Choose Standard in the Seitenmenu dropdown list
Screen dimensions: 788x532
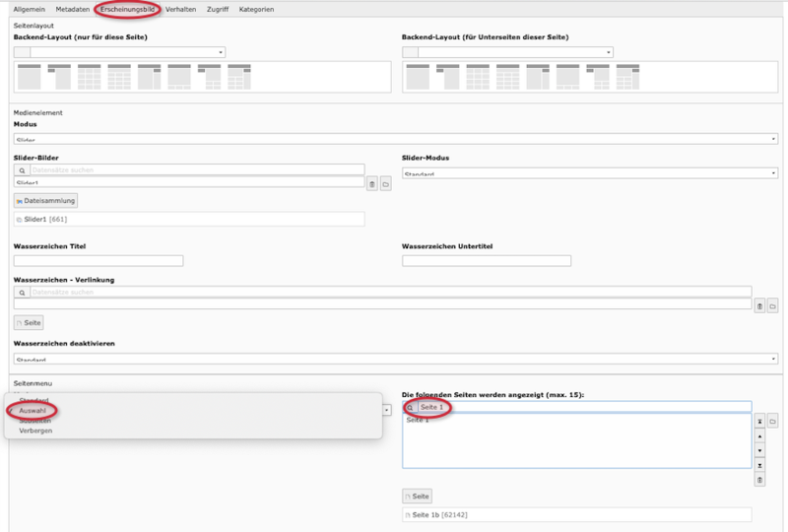coord(33,400)
